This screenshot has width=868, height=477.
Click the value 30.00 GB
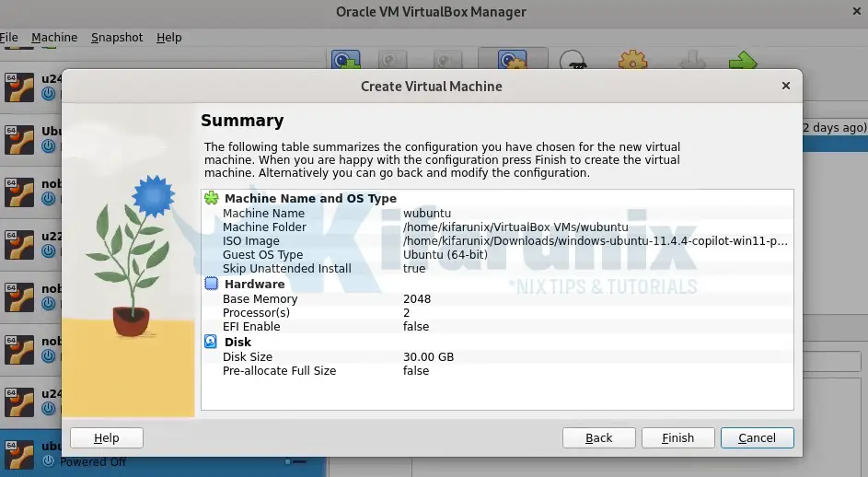(428, 357)
